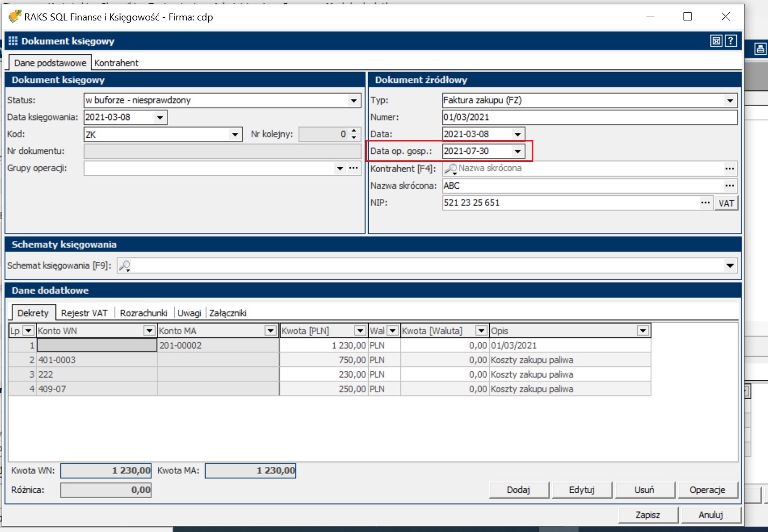Image resolution: width=768 pixels, height=532 pixels.
Task: Select the 201-00002 Konto MA cell
Action: tap(218, 345)
